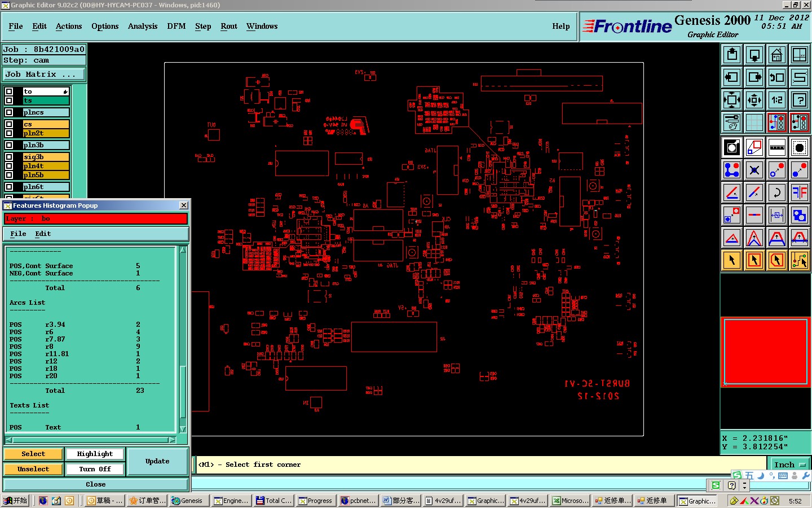The image size is (812, 508).
Task: Toggle checkbox for layer cs
Action: coord(9,124)
